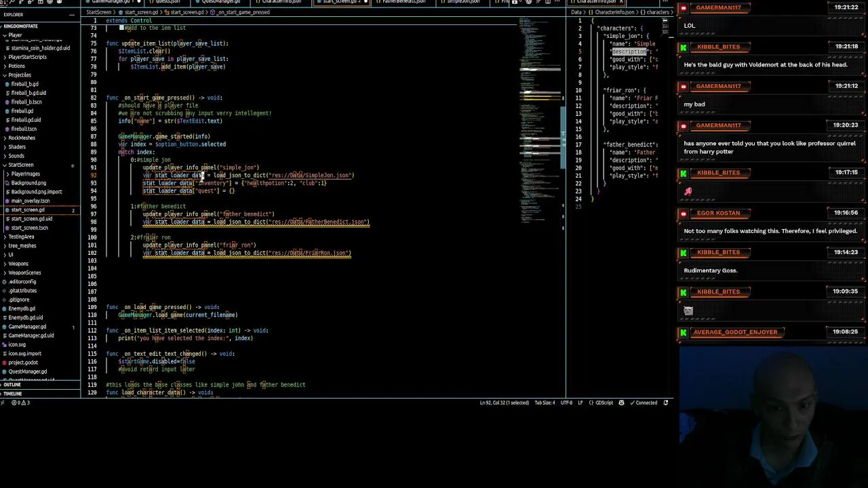868x488 pixels.
Task: Click the errors and warnings status indicator
Action: (x=22, y=403)
